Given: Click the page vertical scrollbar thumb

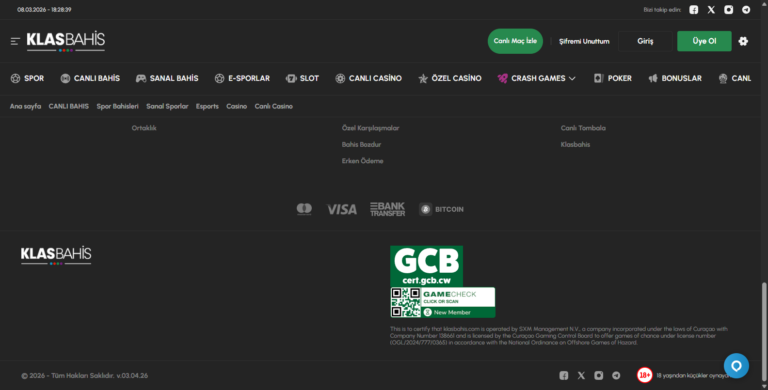Looking at the screenshot, I should click(764, 331).
